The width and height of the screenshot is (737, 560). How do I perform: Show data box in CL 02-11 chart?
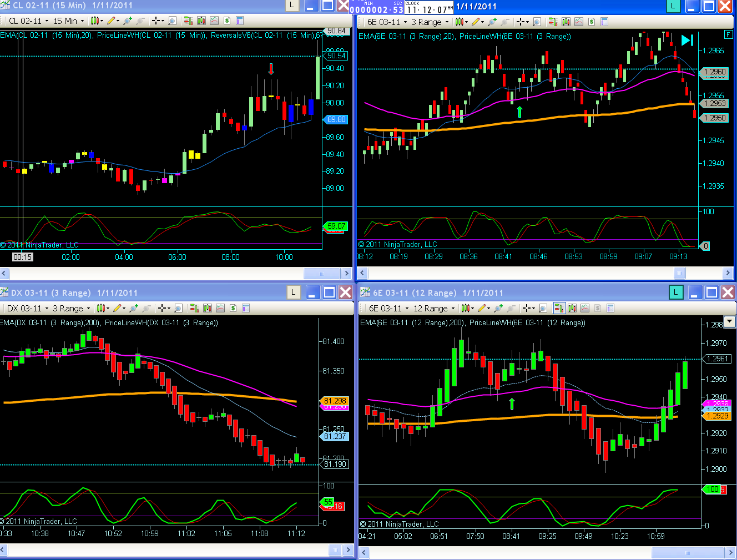[172, 21]
